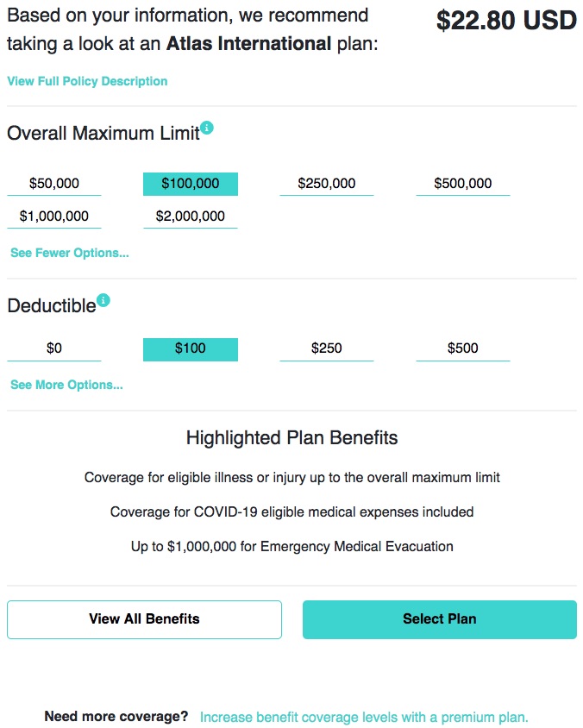Pick the $2,000,000 maximum limit
Screen dimensions: 583x728
click(191, 217)
